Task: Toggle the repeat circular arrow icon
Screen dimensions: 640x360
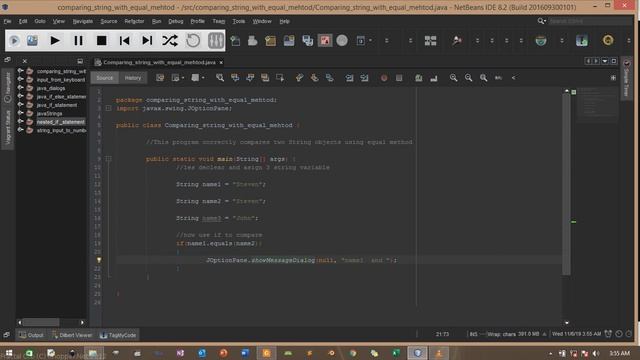Action: (193, 40)
